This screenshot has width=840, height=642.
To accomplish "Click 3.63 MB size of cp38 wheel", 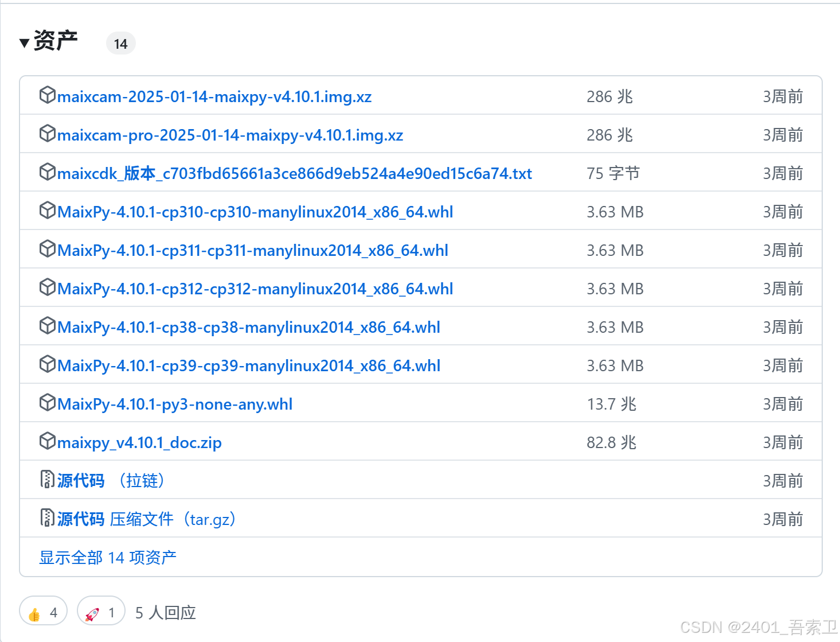I will click(x=615, y=327).
